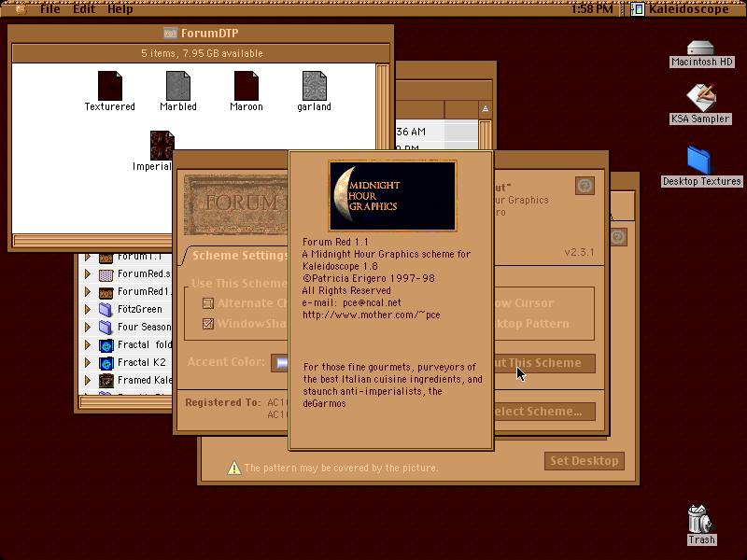Open the File menu
Viewport: 747px width, 560px height.
tap(50, 8)
